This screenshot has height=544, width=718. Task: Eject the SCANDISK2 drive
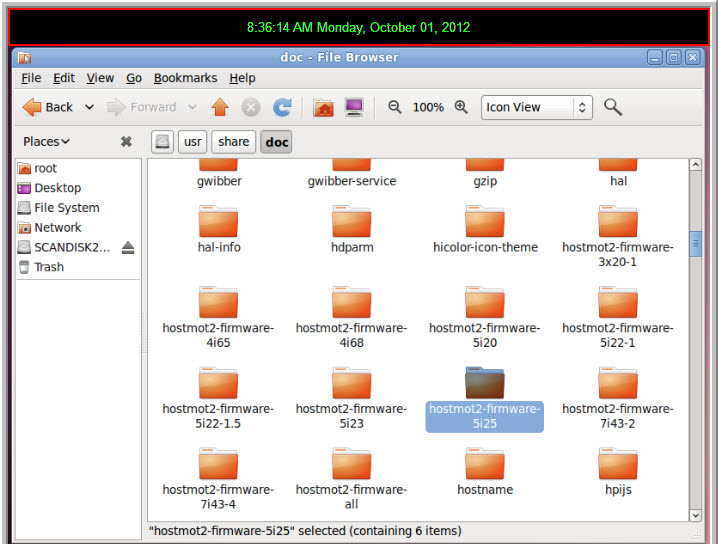point(128,248)
